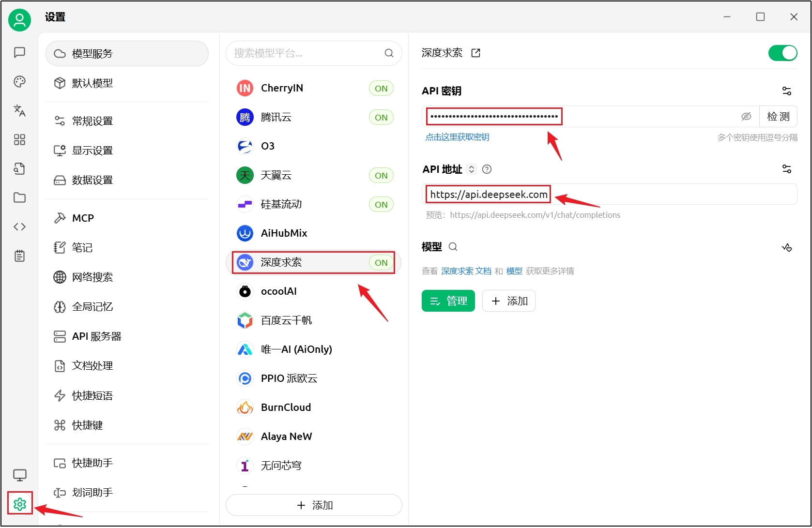
Task: Run the model health check icon
Action: click(x=787, y=247)
